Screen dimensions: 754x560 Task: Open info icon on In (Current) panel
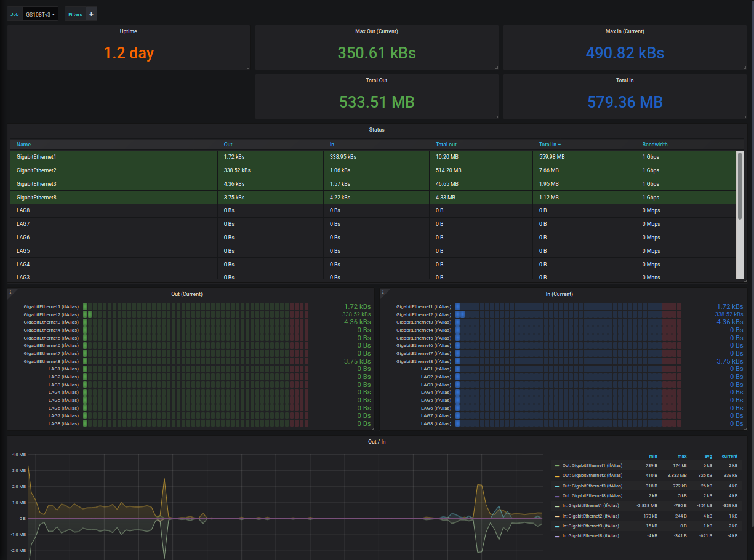point(383,292)
